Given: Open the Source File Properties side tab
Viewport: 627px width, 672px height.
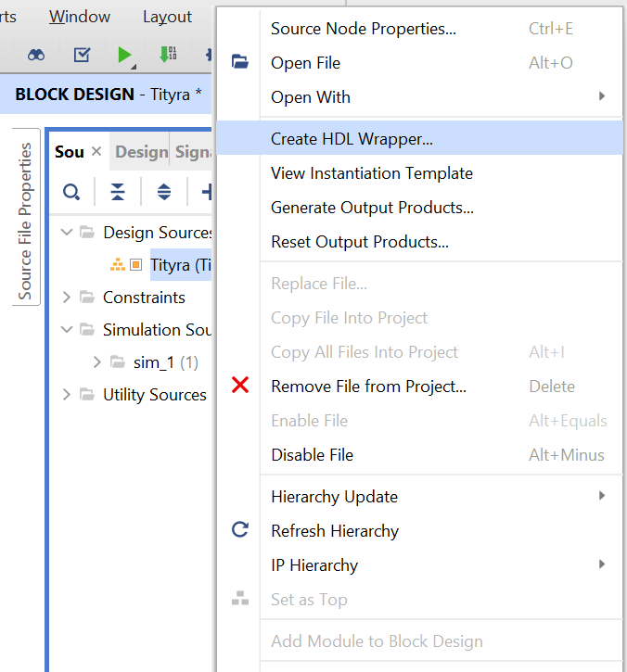Looking at the screenshot, I should [25, 221].
